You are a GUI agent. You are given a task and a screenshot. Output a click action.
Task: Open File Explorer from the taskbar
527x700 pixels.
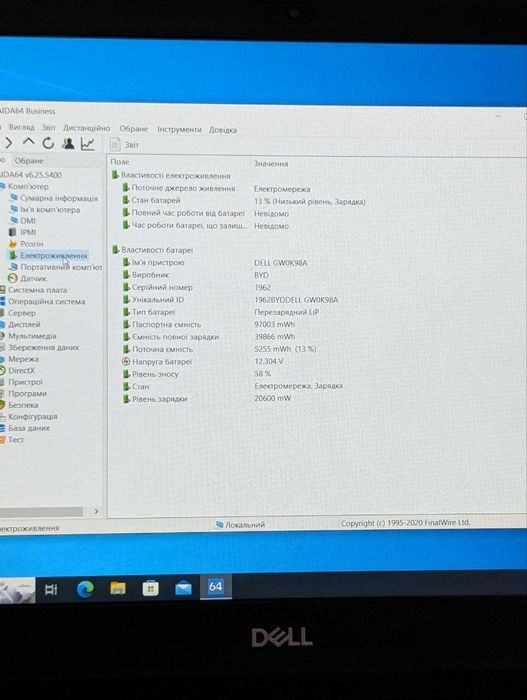click(118, 588)
